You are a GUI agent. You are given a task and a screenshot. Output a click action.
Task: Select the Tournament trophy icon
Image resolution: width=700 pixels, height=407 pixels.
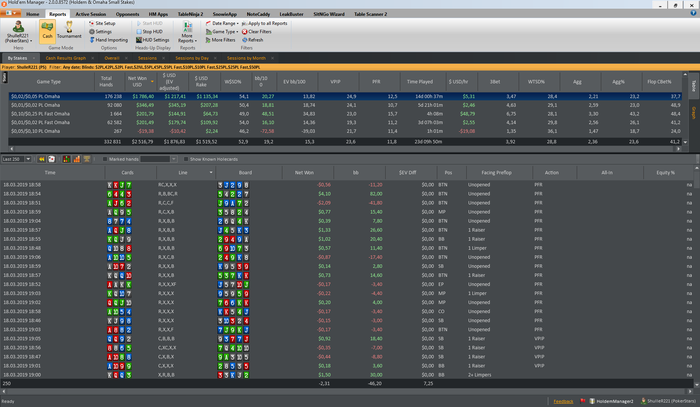(x=69, y=30)
